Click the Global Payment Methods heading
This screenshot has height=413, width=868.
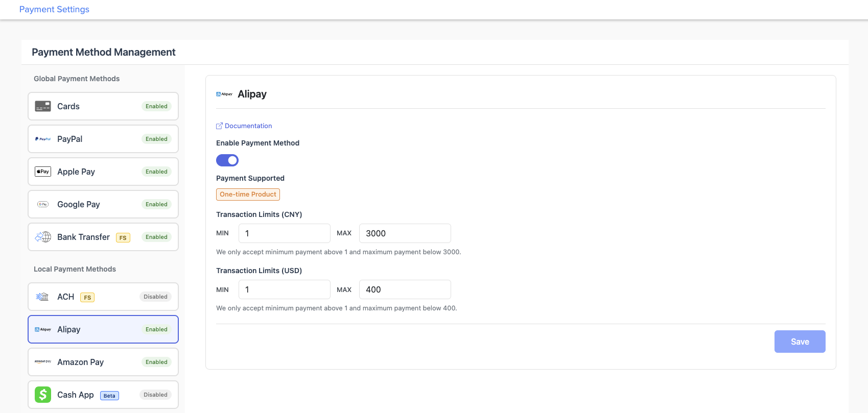pyautogui.click(x=77, y=79)
